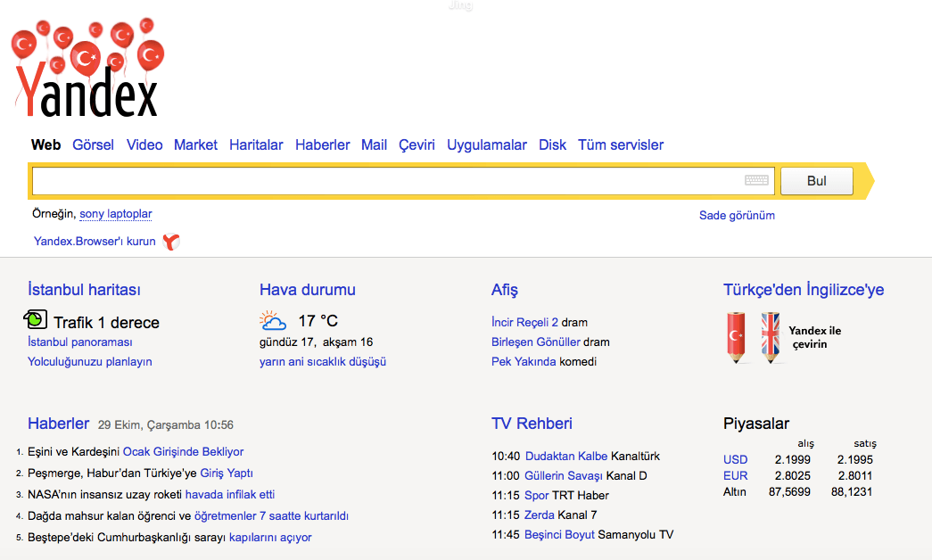This screenshot has width=932, height=560.
Task: Switch to the Görsel tab
Action: pos(94,145)
